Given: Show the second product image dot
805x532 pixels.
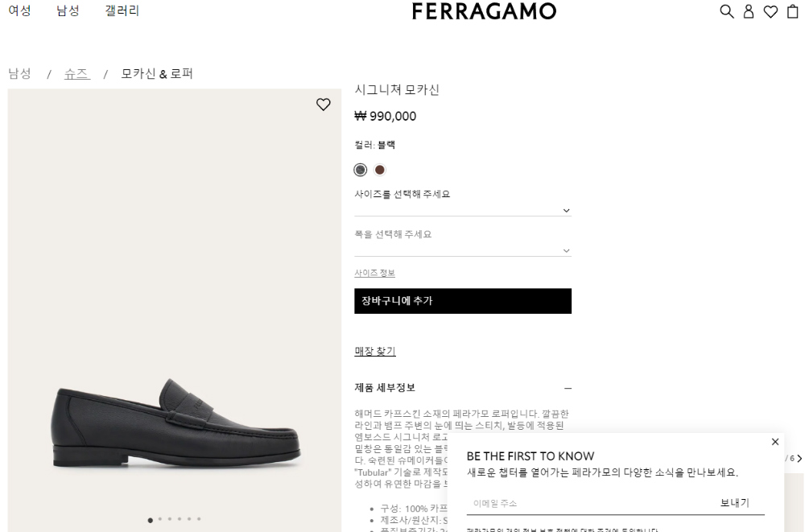Looking at the screenshot, I should point(160,519).
